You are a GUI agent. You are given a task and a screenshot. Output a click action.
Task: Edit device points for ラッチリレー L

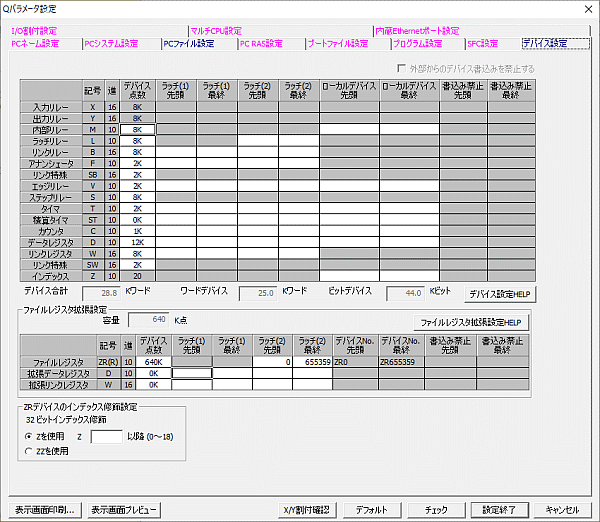[x=138, y=141]
